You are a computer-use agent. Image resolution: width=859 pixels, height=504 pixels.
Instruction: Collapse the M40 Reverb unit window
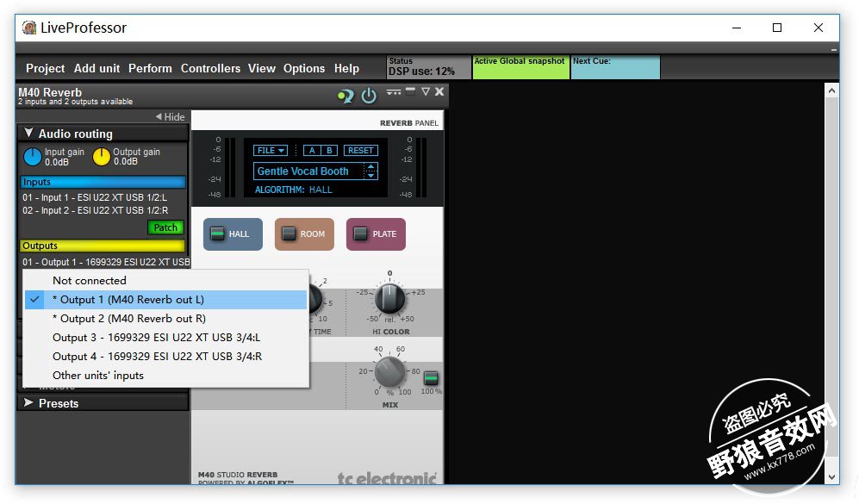coord(410,91)
